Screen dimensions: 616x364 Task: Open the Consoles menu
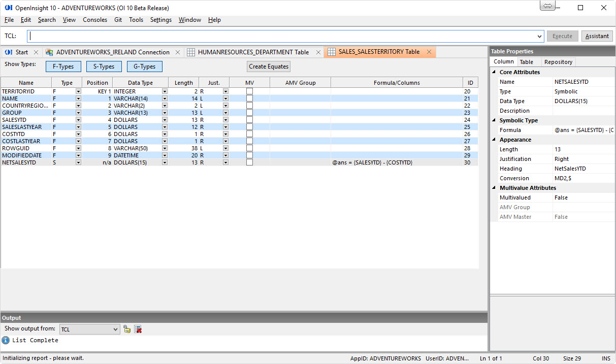click(95, 20)
